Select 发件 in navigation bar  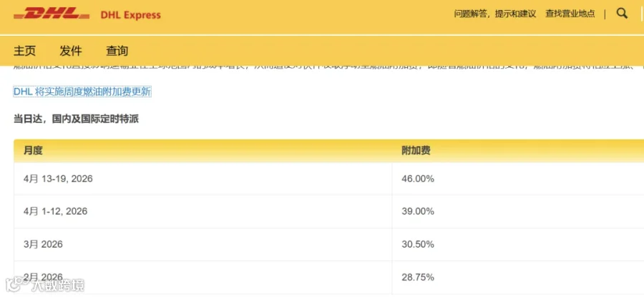point(71,51)
